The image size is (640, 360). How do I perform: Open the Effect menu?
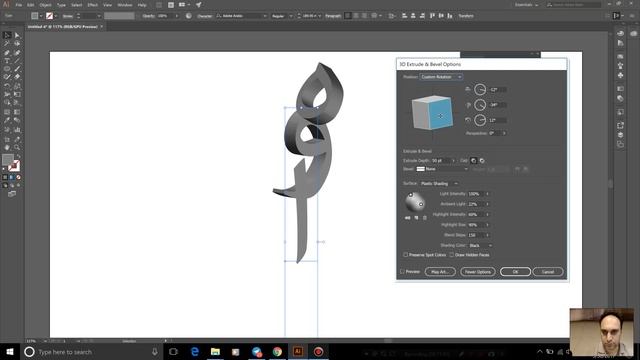click(x=93, y=5)
